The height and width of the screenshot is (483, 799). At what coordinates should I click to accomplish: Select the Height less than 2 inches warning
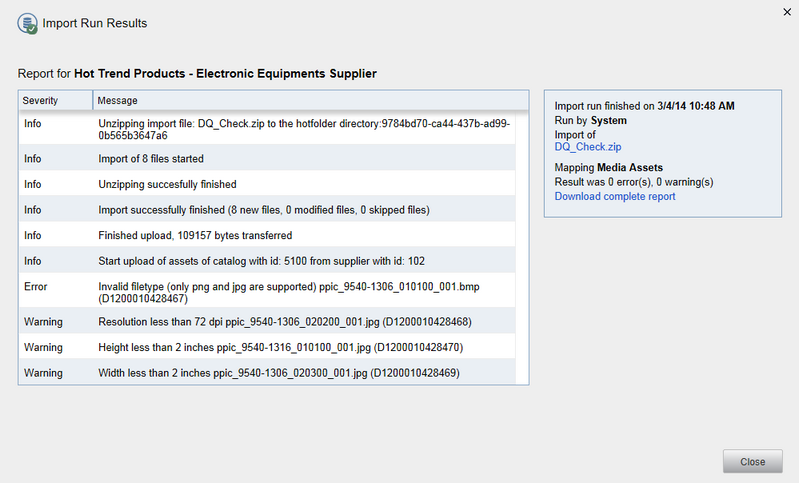pos(267,347)
